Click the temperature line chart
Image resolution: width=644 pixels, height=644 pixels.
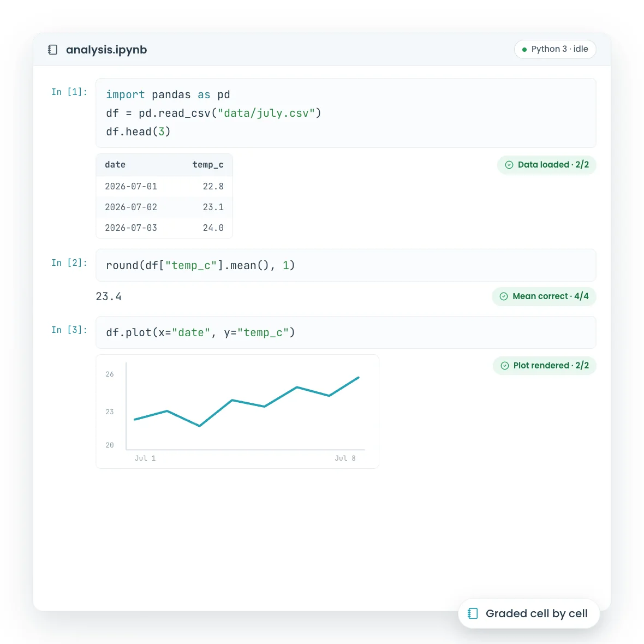pos(237,411)
